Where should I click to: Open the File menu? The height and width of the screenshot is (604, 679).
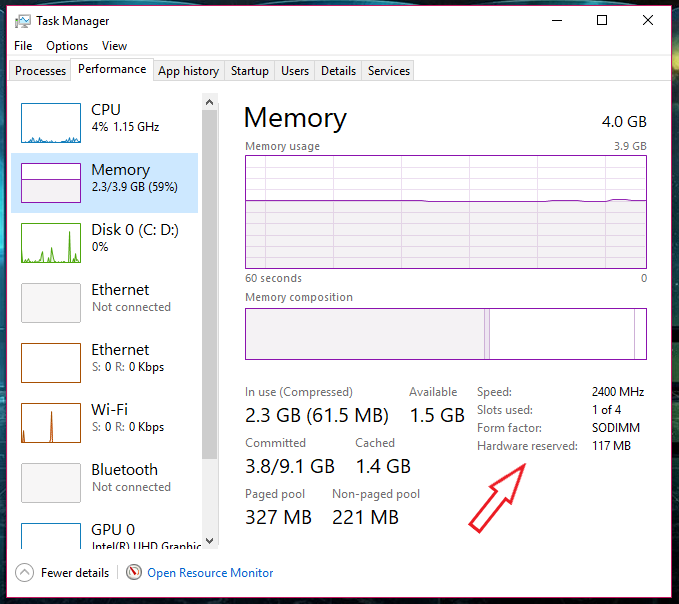[x=23, y=46]
